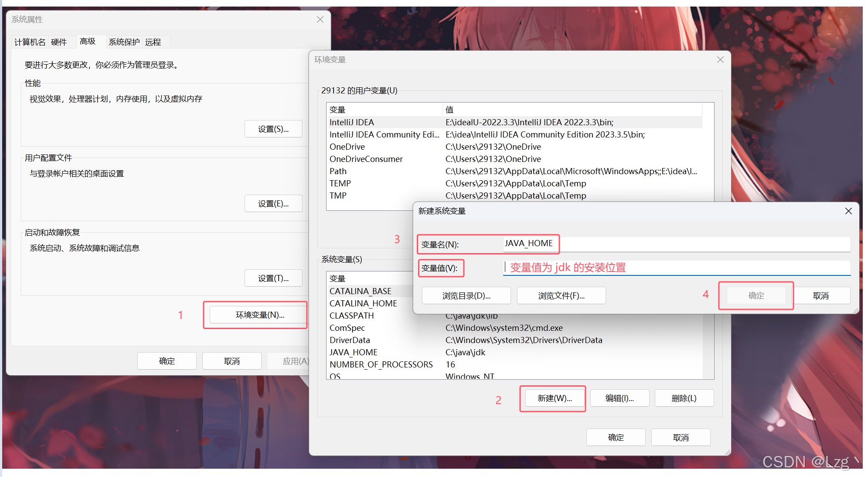
Task: Switch to the 计算机名 tab
Action: tap(30, 42)
